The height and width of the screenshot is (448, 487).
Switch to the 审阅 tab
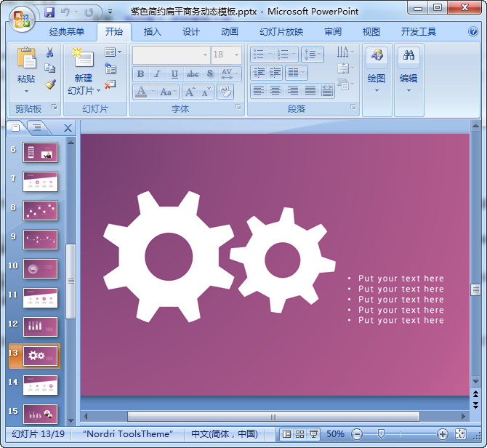click(x=333, y=32)
